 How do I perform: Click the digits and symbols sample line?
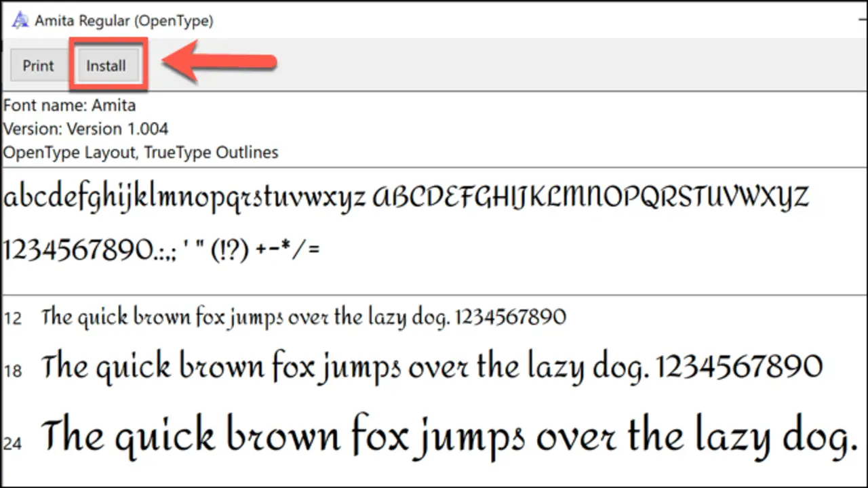(x=161, y=250)
